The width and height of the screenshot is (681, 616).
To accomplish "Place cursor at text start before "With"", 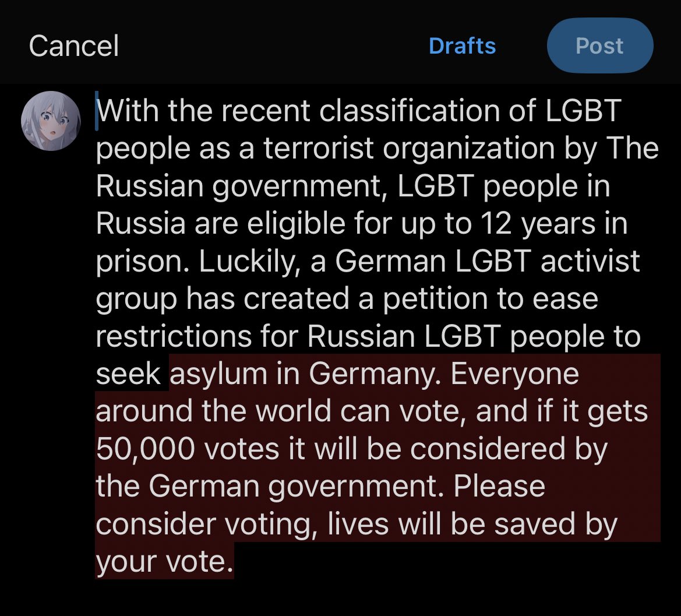I will tap(97, 111).
